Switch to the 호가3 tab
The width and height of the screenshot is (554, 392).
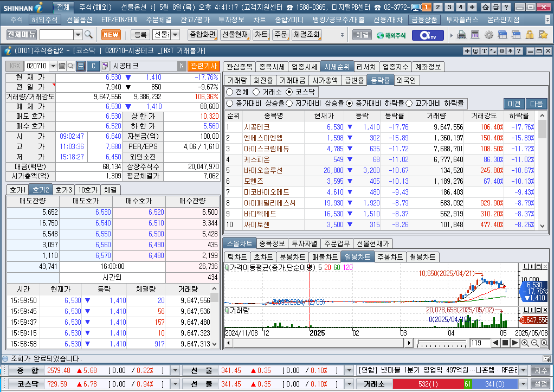(63, 190)
